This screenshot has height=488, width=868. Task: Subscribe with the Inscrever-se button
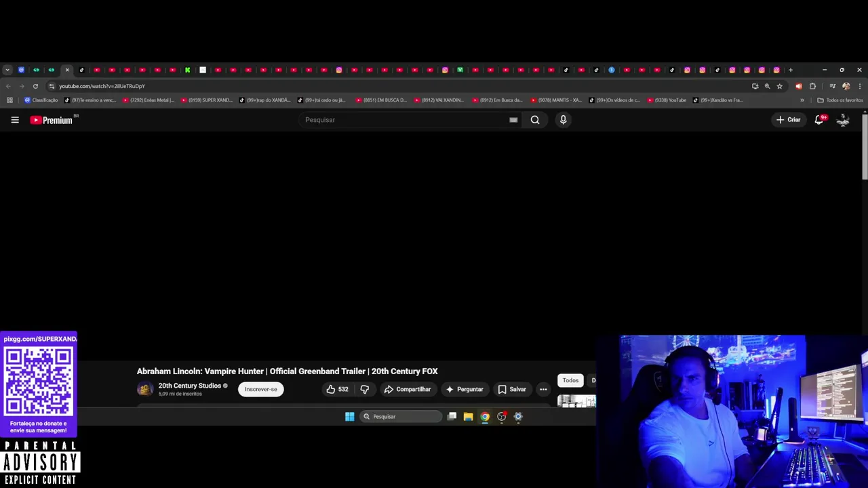click(x=261, y=389)
